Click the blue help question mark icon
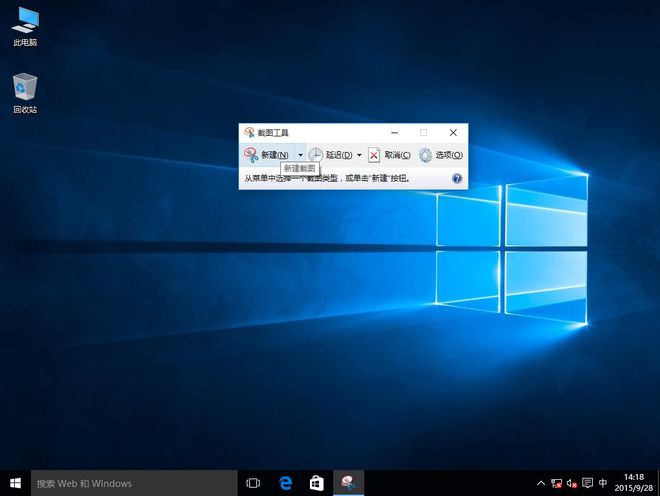This screenshot has height=496, width=660. (x=457, y=178)
